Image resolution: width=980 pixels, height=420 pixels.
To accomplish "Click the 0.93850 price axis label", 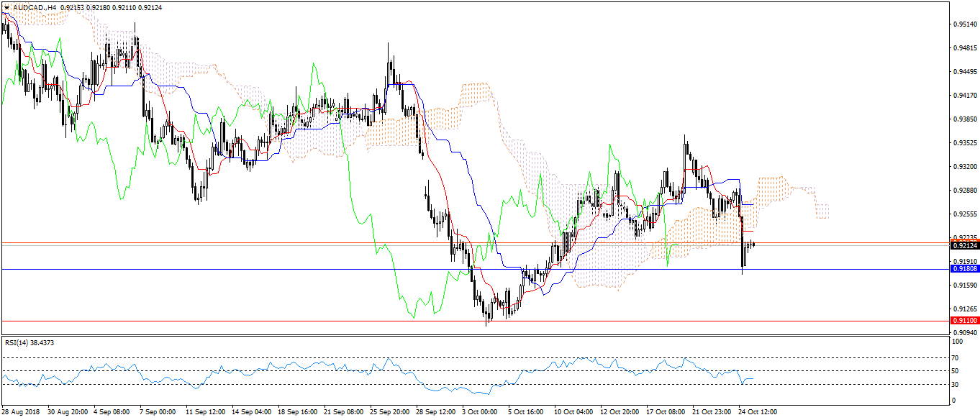I will tap(963, 119).
